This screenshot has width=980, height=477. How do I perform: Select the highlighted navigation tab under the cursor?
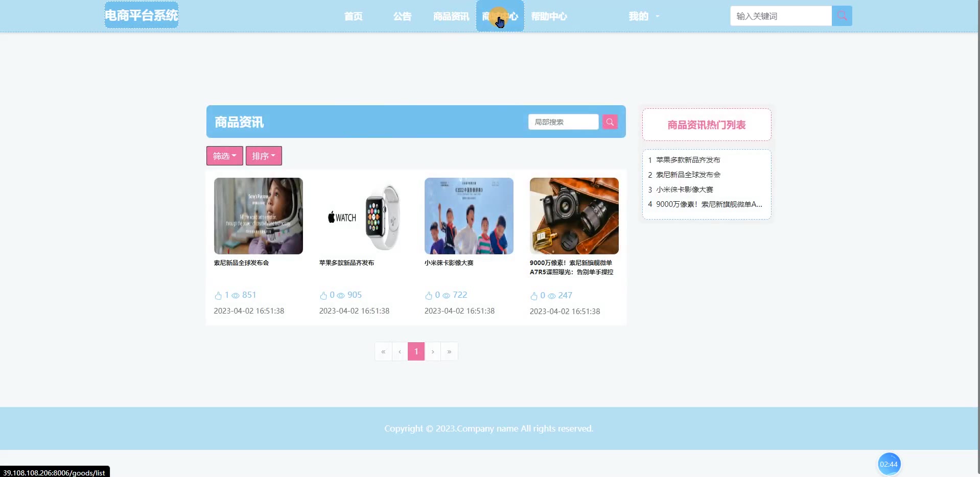click(x=500, y=16)
